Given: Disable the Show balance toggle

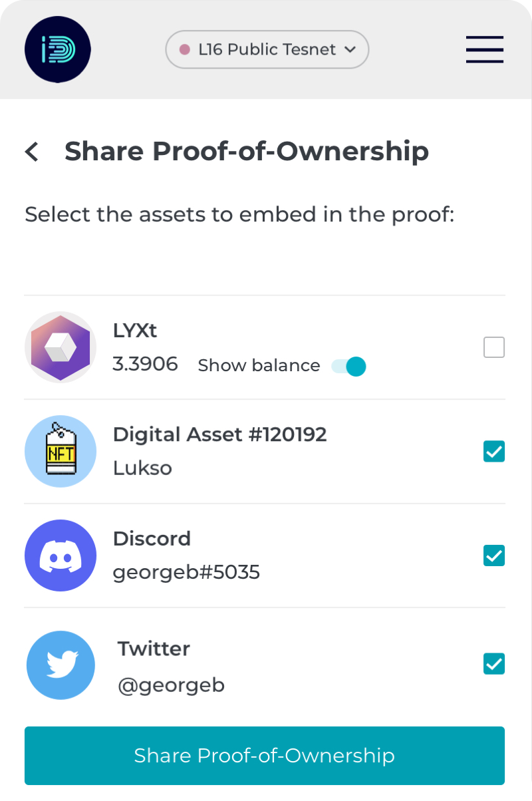Looking at the screenshot, I should coord(349,366).
